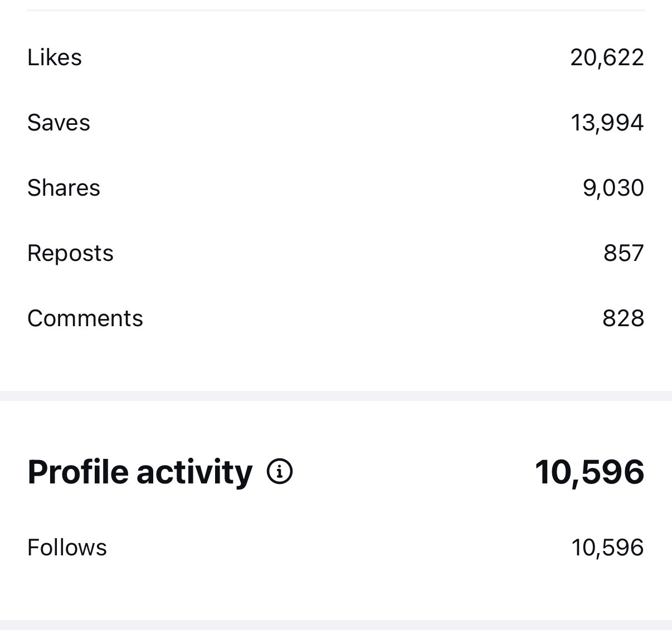Viewport: 672px width, 639px height.
Task: Tap the info tooltip next to Profile activity
Action: pos(280,471)
